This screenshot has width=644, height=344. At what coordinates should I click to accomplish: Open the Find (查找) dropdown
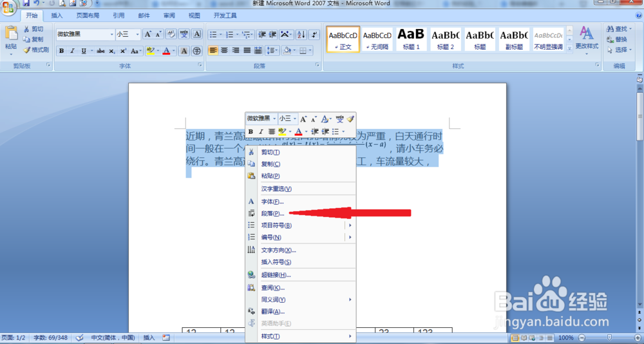point(620,29)
